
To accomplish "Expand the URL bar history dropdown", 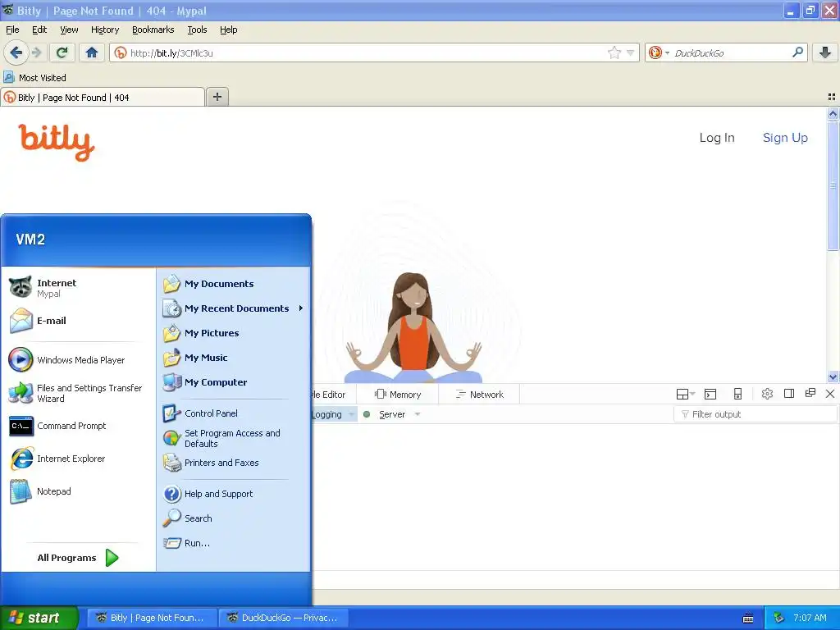I will [x=631, y=52].
